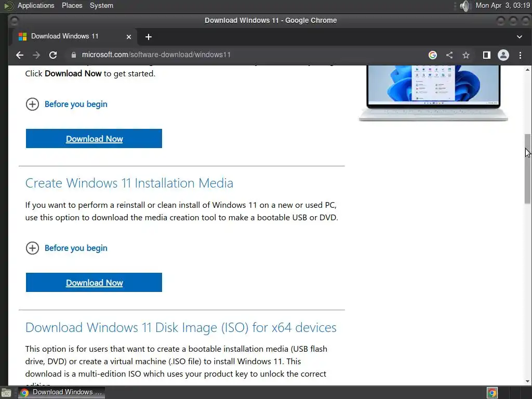This screenshot has height=399, width=532.
Task: Expand Before you begin under Installation Media
Action: click(66, 248)
